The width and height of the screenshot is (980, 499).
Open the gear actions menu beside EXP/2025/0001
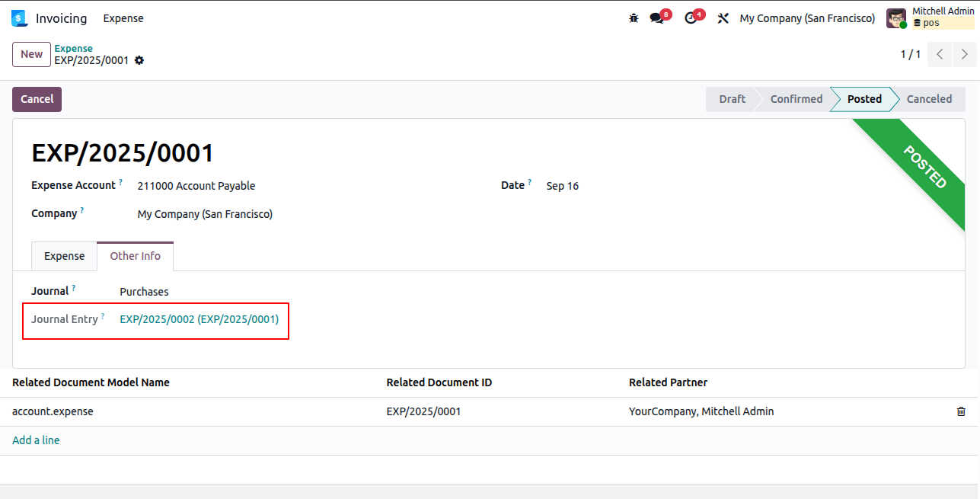point(139,60)
